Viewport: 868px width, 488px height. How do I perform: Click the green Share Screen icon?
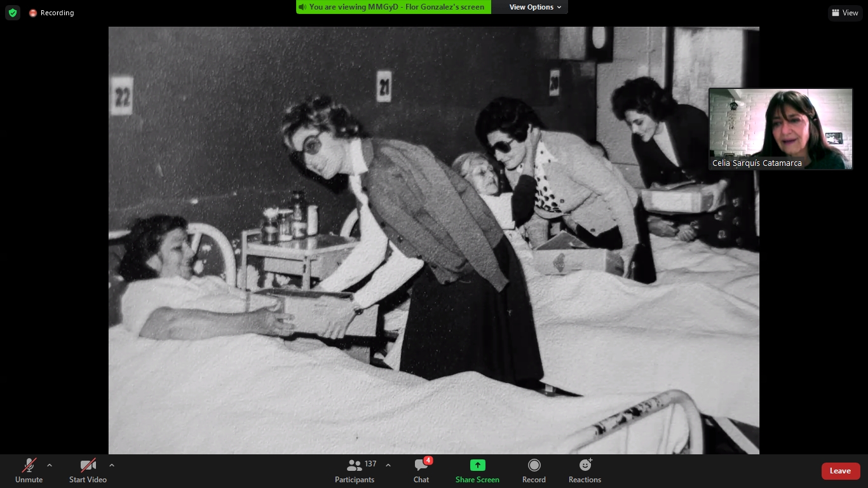pos(477,466)
